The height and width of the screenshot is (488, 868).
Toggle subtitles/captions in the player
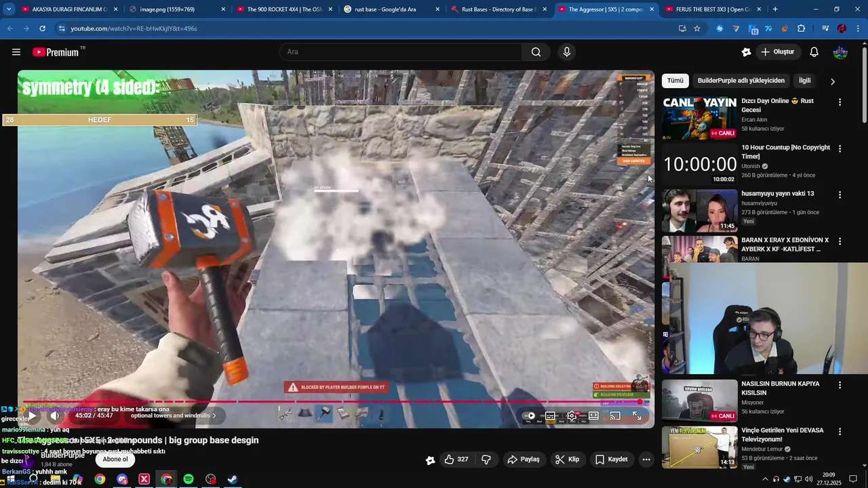(x=551, y=416)
